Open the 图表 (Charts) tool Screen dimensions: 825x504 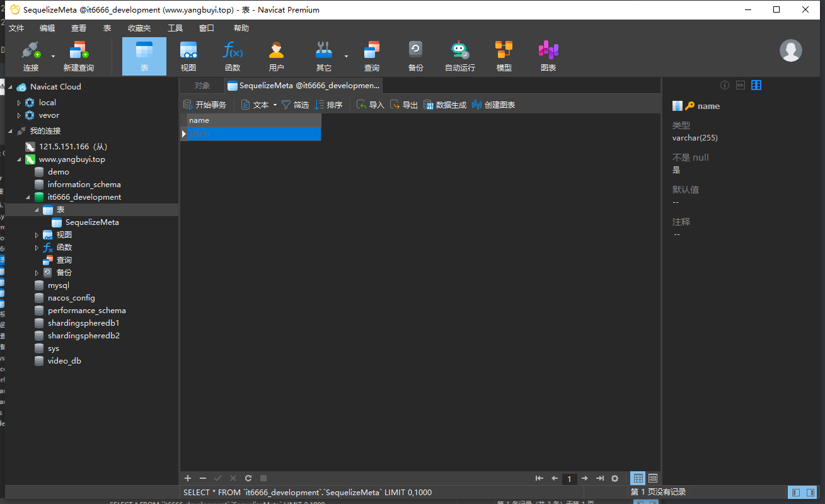[548, 57]
